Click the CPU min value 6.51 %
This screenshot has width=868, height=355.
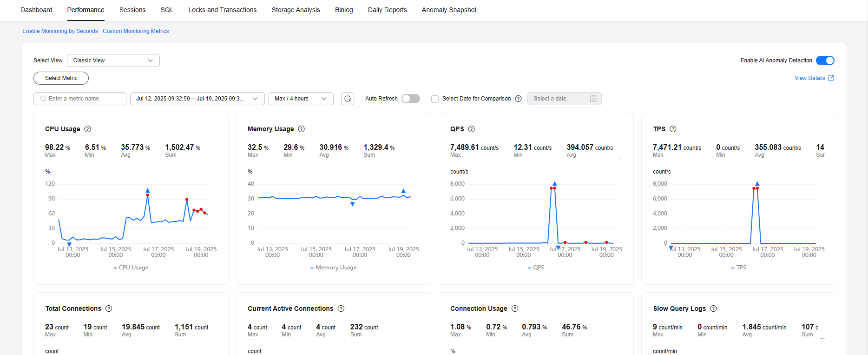pyautogui.click(x=95, y=147)
